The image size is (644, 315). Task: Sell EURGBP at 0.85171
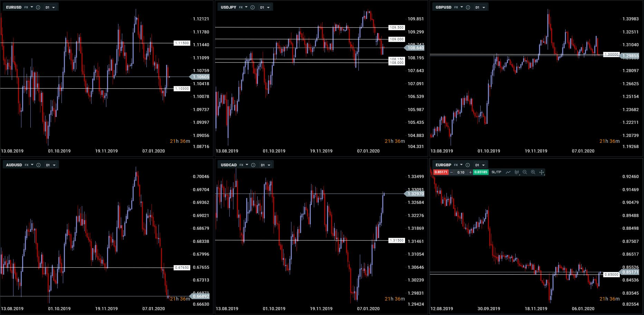point(441,172)
